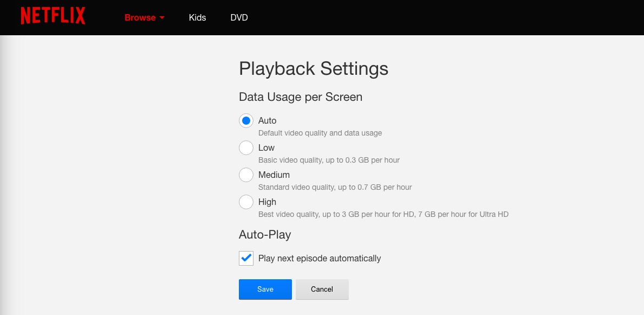The width and height of the screenshot is (644, 315).
Task: Select the High data usage radio button
Action: (246, 202)
